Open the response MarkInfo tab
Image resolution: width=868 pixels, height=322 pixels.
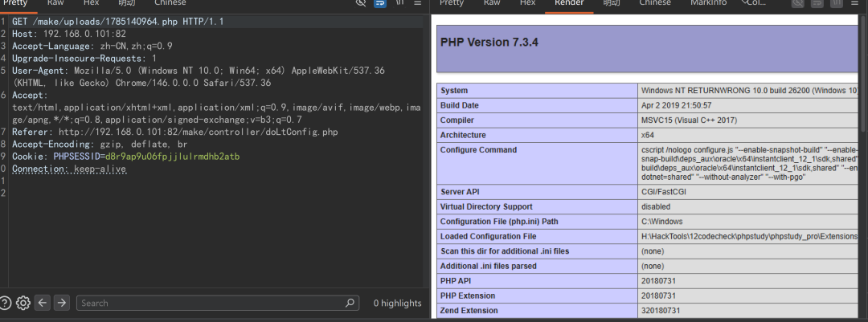(x=709, y=3)
